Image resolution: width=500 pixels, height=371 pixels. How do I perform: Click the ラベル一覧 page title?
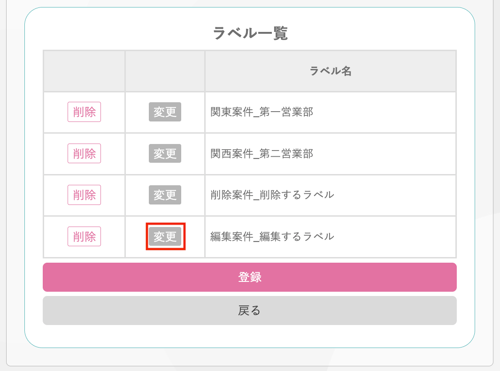[x=250, y=33]
